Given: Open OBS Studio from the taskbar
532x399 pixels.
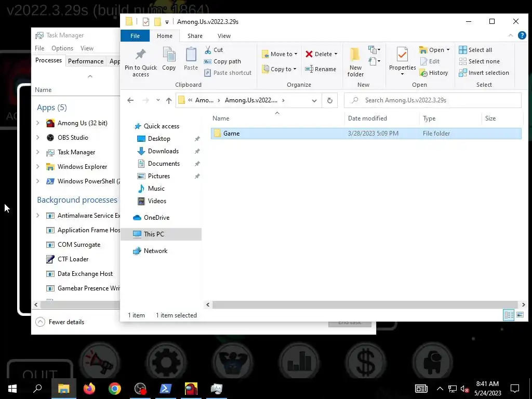Looking at the screenshot, I should tap(140, 389).
